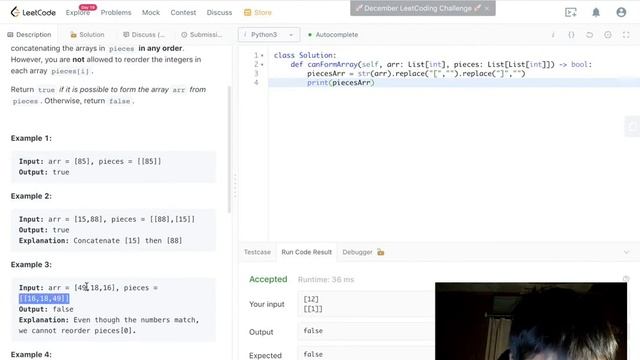
Task: Switch to the Testcase tab
Action: click(257, 252)
